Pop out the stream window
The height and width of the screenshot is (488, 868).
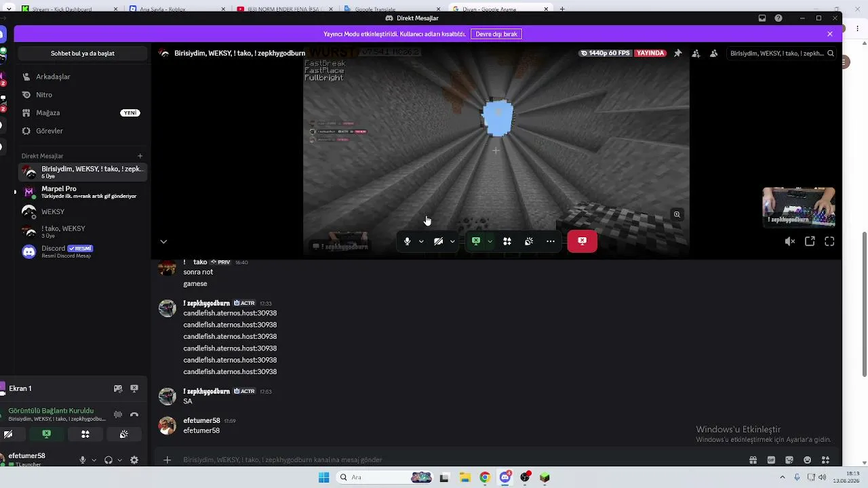(810, 241)
